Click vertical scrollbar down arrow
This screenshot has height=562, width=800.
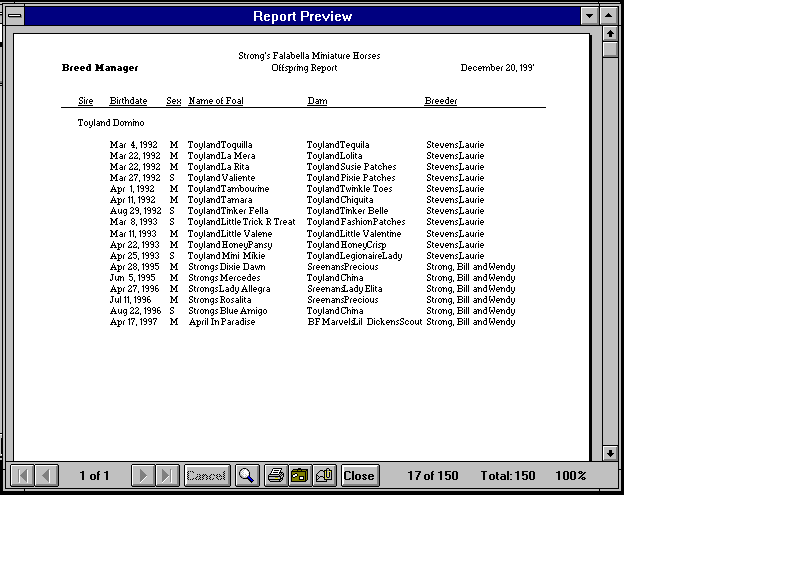pos(611,453)
